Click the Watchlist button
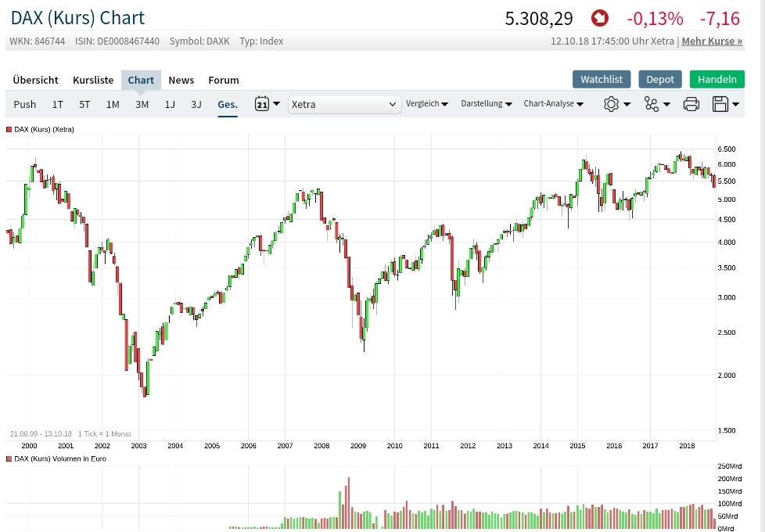The height and width of the screenshot is (532, 765). coord(602,79)
